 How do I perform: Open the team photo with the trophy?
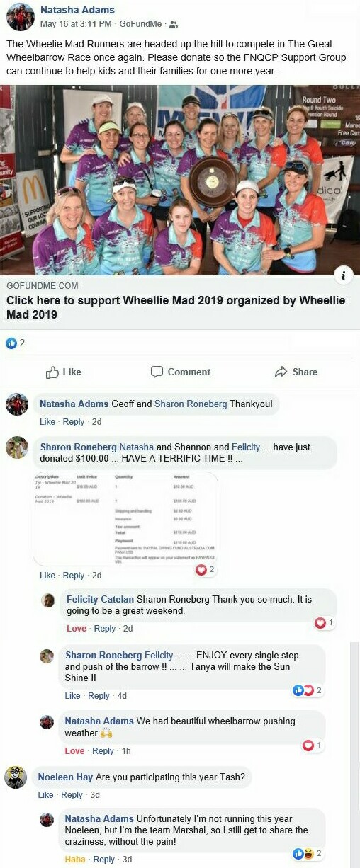180,180
